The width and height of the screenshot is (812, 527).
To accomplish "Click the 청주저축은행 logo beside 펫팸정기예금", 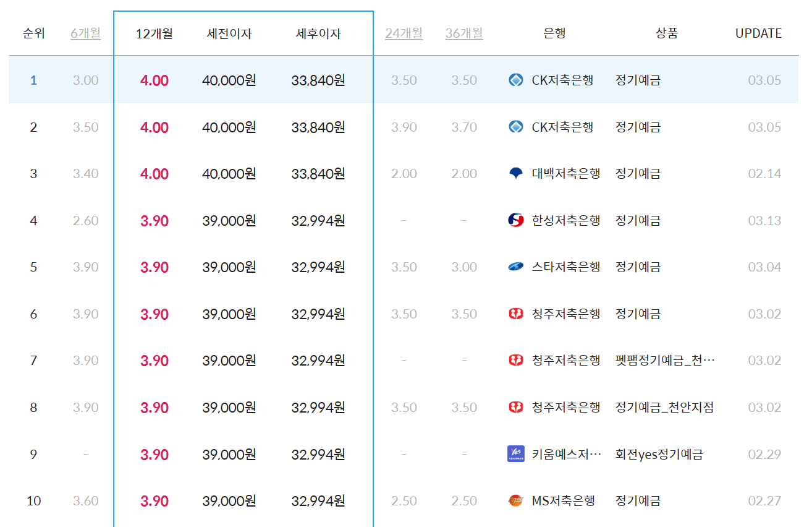I will pos(515,361).
